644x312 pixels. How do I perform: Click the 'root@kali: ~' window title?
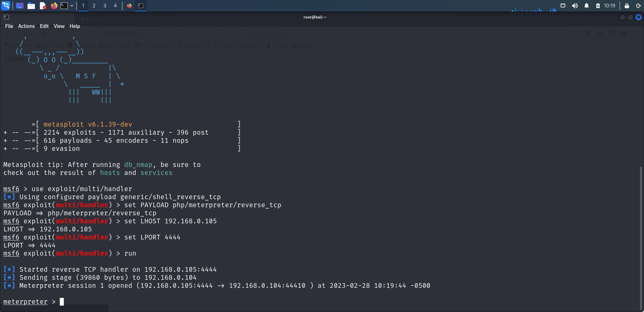point(315,17)
